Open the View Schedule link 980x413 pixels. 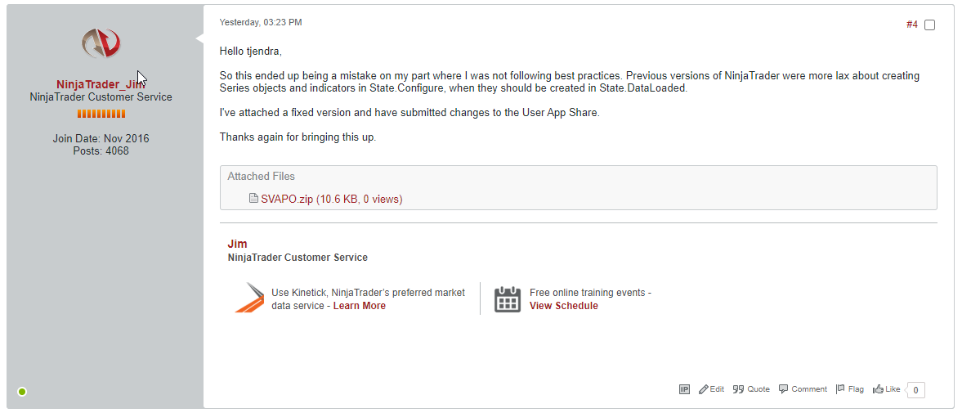563,306
